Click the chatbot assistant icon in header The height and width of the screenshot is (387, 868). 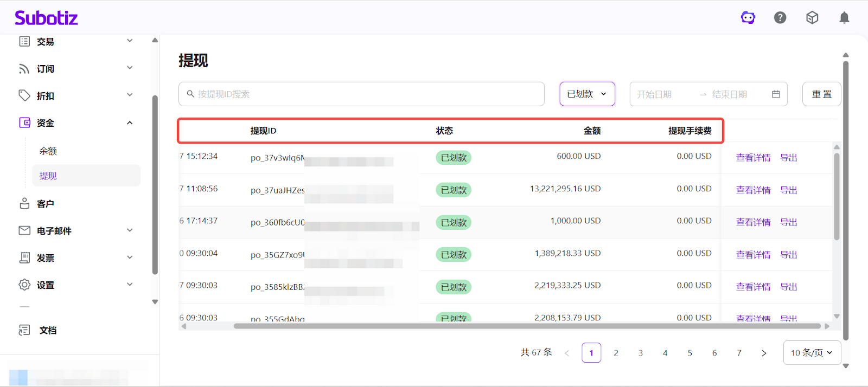coord(748,18)
